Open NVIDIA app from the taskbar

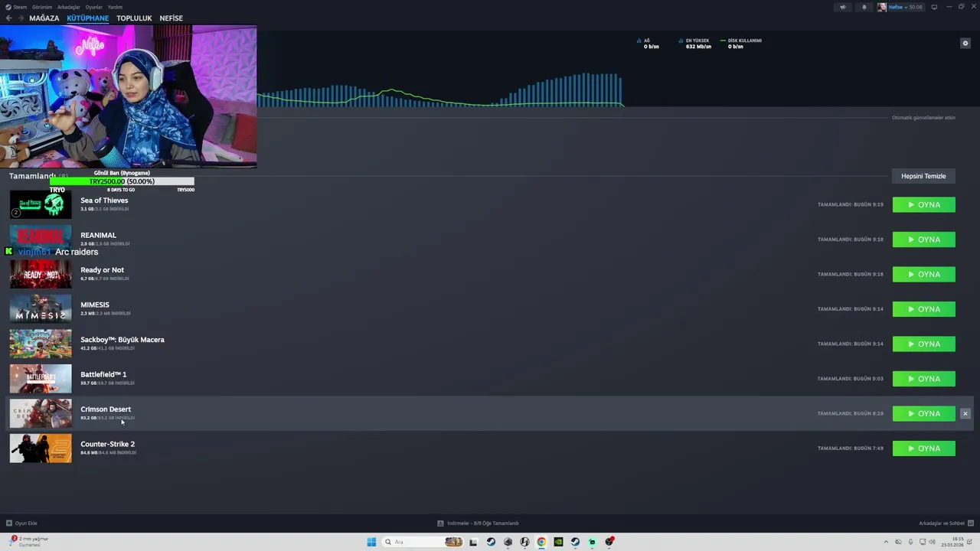558,542
